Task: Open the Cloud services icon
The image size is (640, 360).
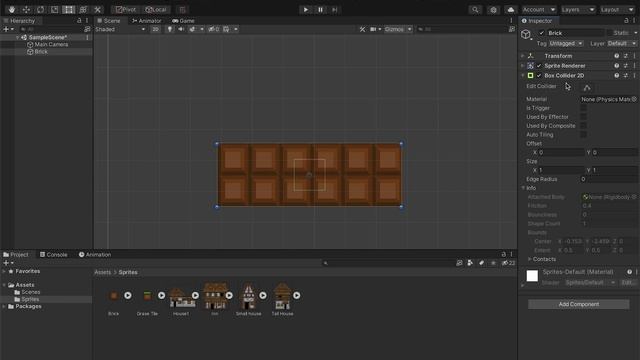Action: [x=511, y=9]
